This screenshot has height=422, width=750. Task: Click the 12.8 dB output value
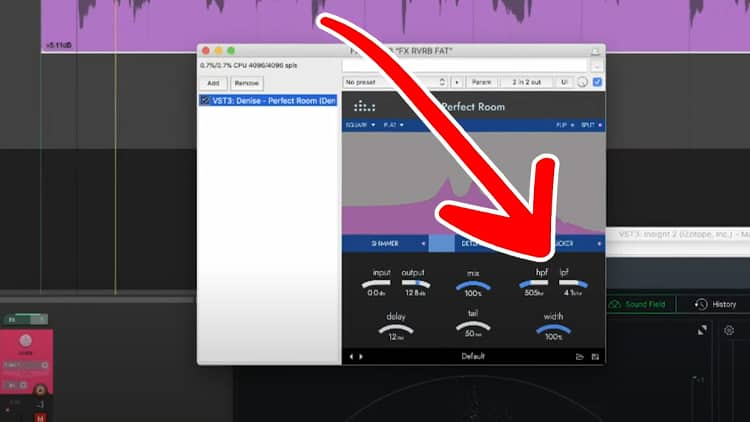415,293
